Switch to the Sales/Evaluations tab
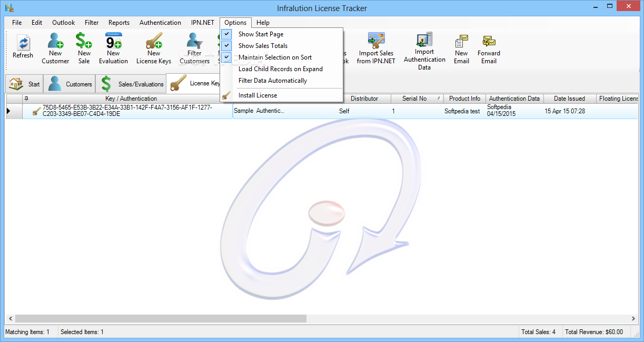Screen dimensions: 644x342 (131, 84)
